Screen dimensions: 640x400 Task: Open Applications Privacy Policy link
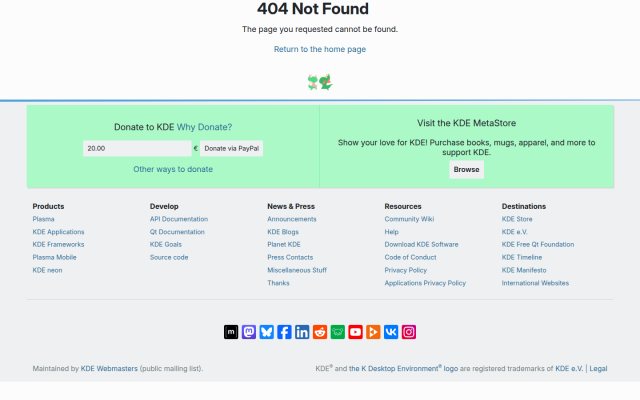[425, 283]
